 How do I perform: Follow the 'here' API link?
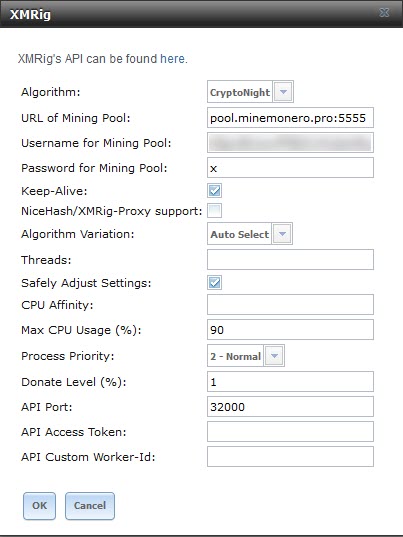(173, 59)
